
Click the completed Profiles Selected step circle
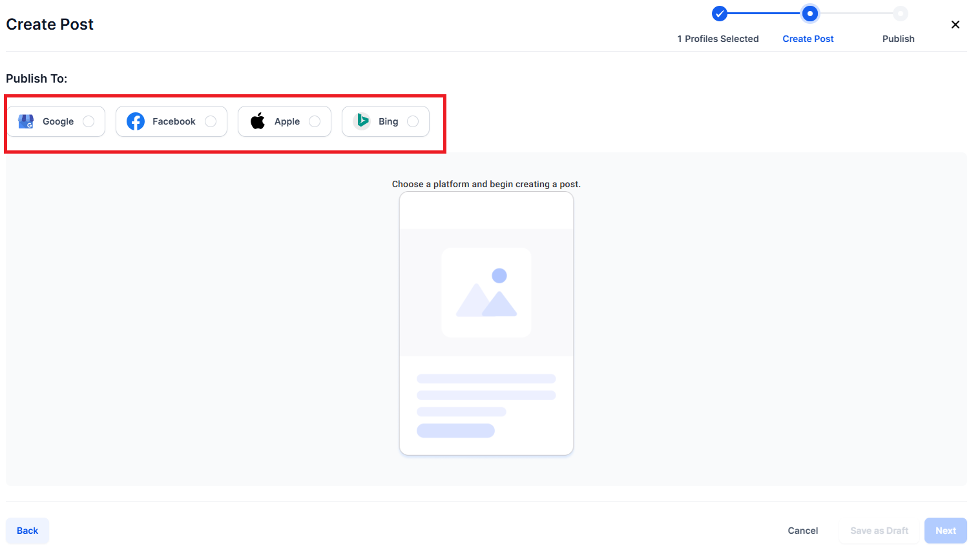[719, 14]
